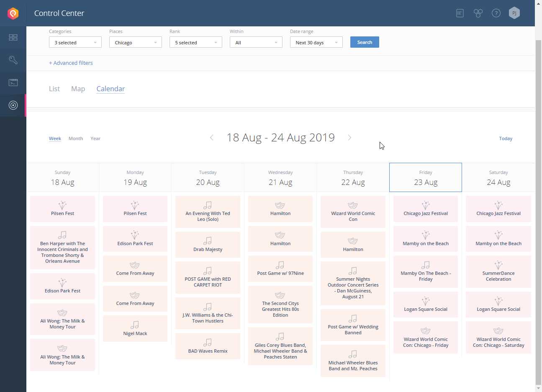Open An Evening With Ted Leo event
542x392 pixels.
(208, 212)
